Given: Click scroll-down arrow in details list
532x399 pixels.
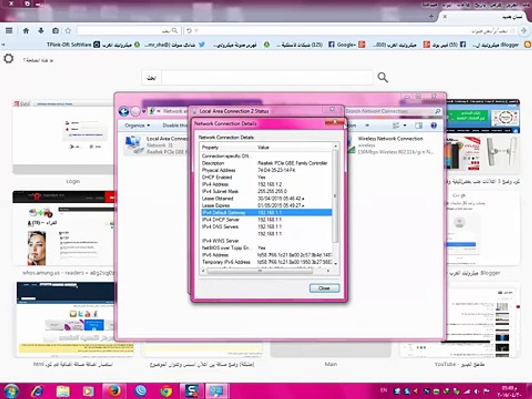Looking at the screenshot, I should tap(335, 264).
